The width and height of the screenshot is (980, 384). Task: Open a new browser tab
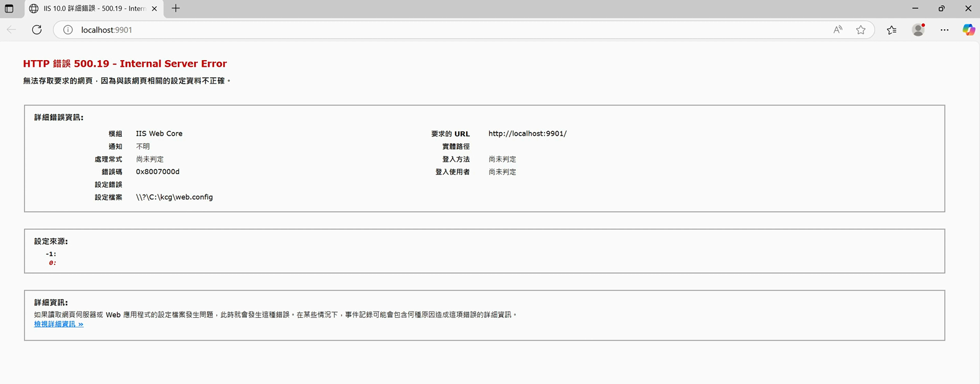click(175, 9)
